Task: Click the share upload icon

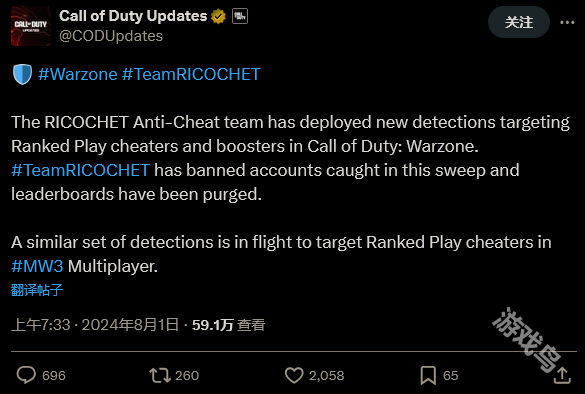Action: pyautogui.click(x=562, y=375)
